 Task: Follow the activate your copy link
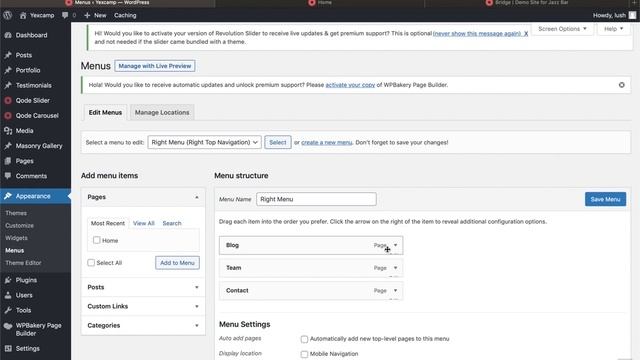[350, 85]
